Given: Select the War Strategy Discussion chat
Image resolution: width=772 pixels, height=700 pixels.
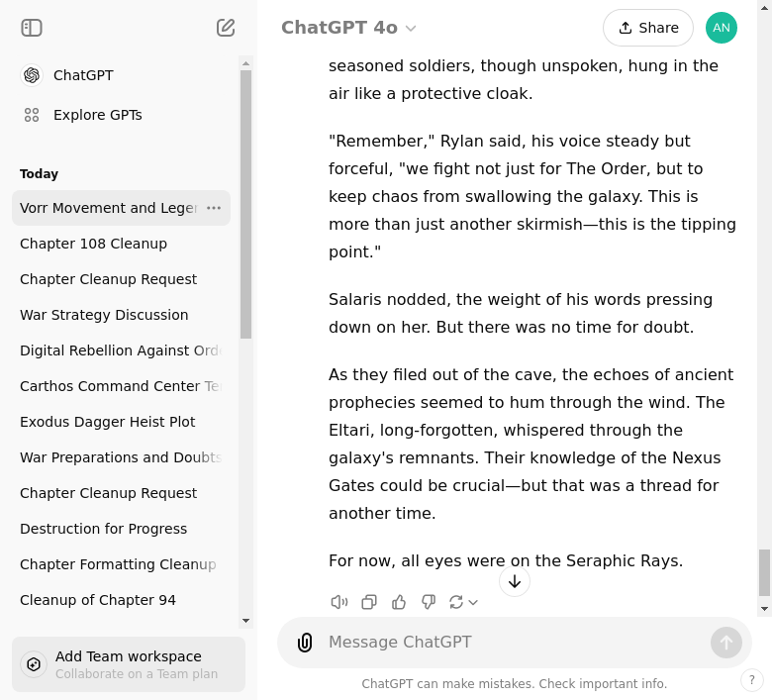Looking at the screenshot, I should click(x=104, y=315).
